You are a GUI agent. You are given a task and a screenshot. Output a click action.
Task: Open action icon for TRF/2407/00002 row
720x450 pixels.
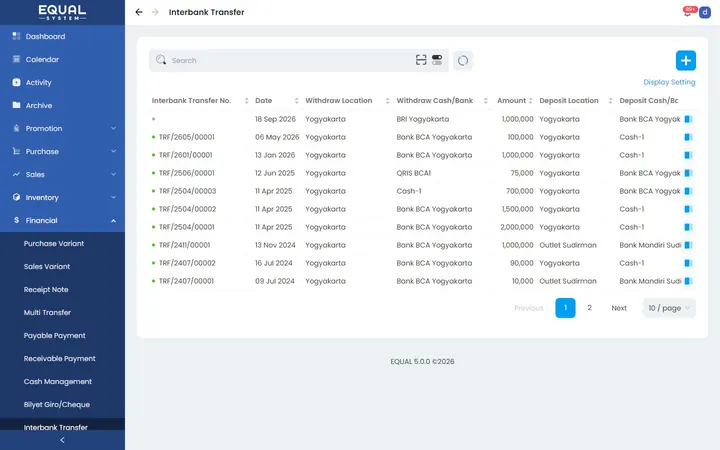[x=688, y=263]
